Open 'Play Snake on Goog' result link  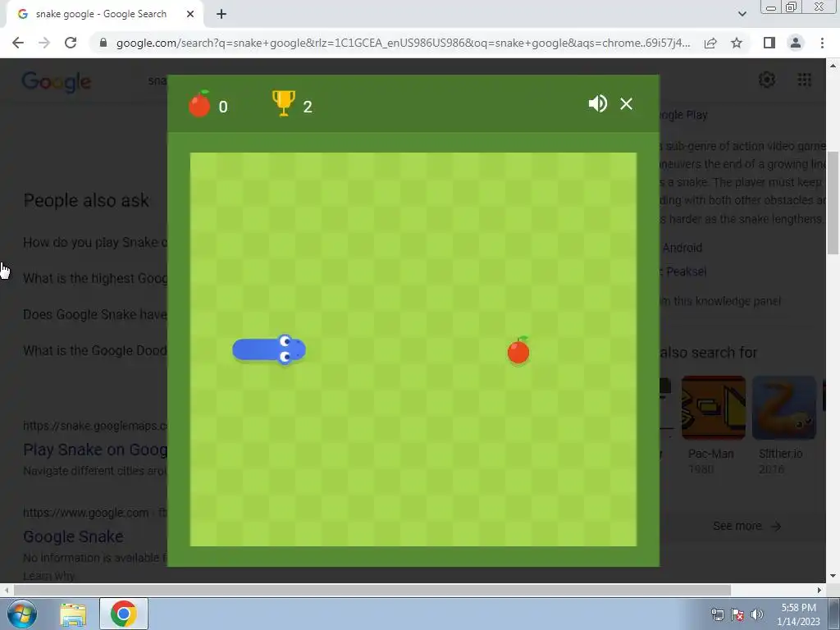tap(95, 450)
